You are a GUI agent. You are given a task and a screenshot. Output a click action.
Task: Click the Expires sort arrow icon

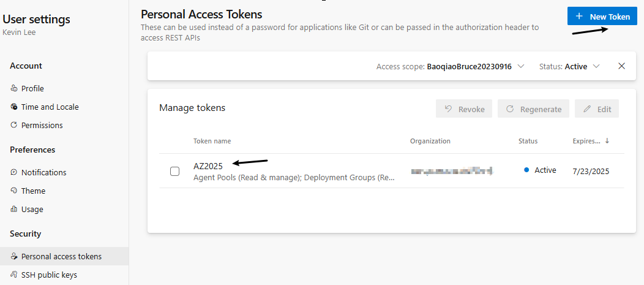coord(607,140)
